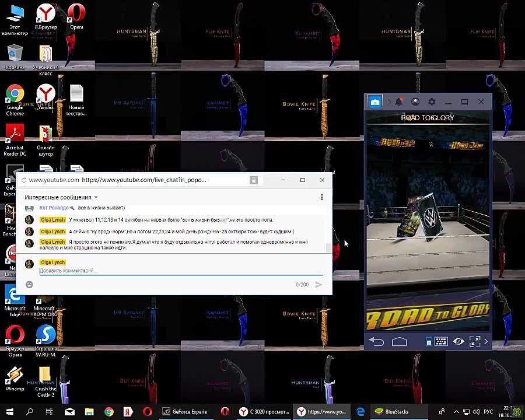This screenshot has width=525, height=420.
Task: Expand BlueStacks bottom bar chevron arrow
Action: [487, 342]
